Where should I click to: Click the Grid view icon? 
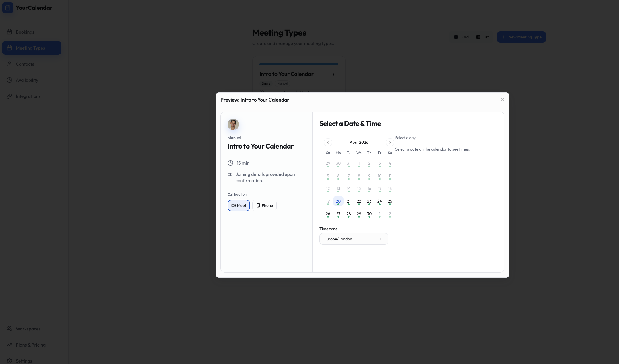[456, 37]
